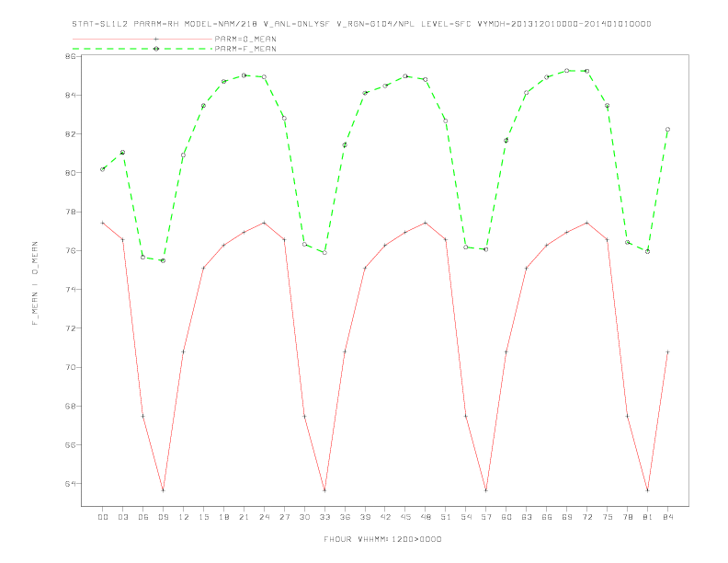This screenshot has height=563, width=728.
Task: Click the x-axis forecast hour label 24
Action: point(264,517)
